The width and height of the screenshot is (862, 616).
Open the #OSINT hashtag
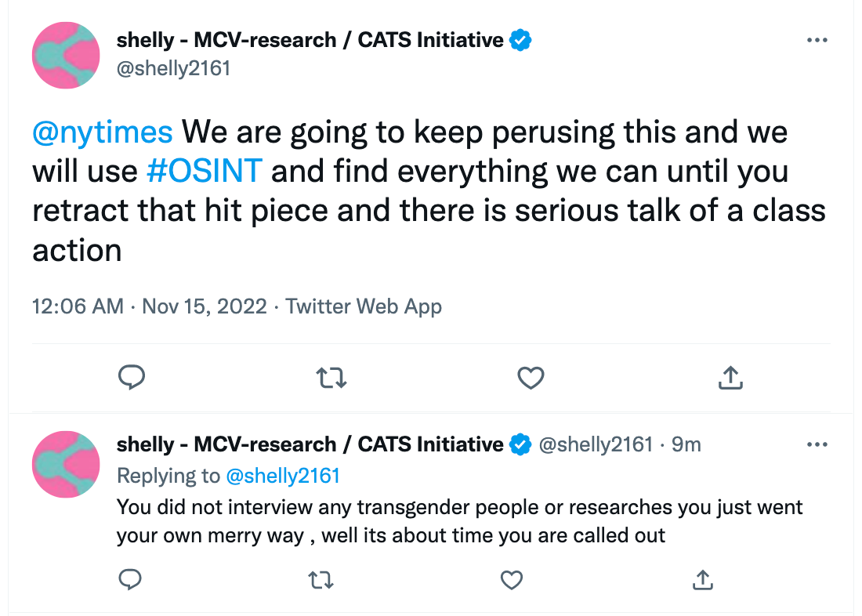[205, 172]
